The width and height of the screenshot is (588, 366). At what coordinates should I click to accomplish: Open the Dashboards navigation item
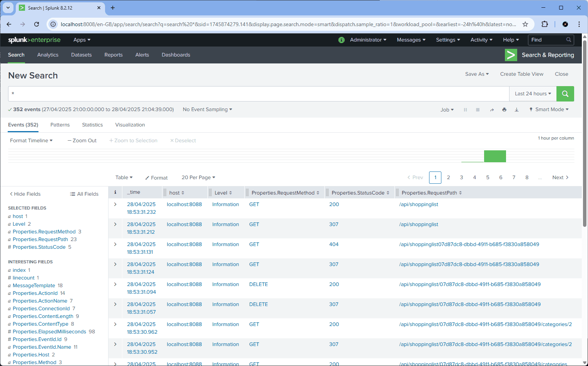click(176, 55)
